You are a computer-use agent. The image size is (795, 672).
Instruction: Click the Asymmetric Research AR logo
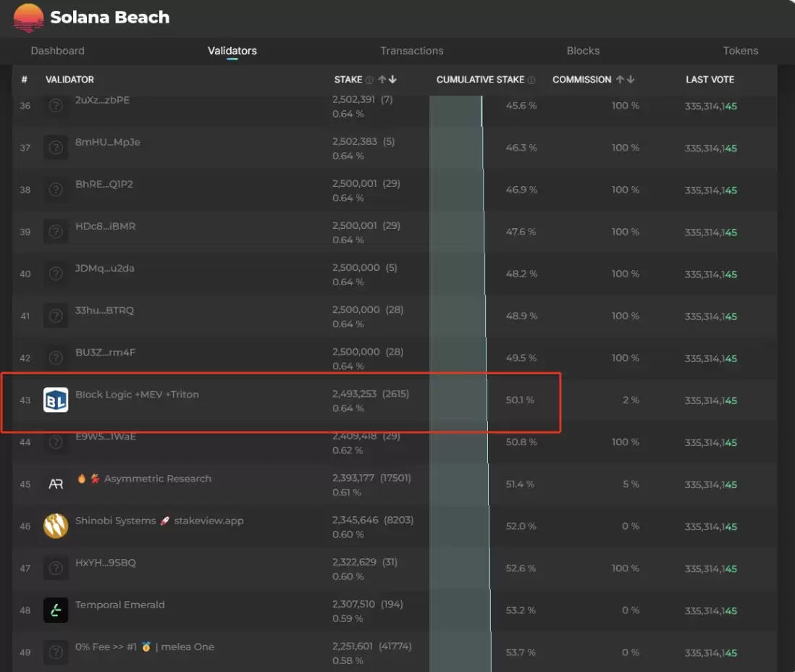pyautogui.click(x=56, y=484)
